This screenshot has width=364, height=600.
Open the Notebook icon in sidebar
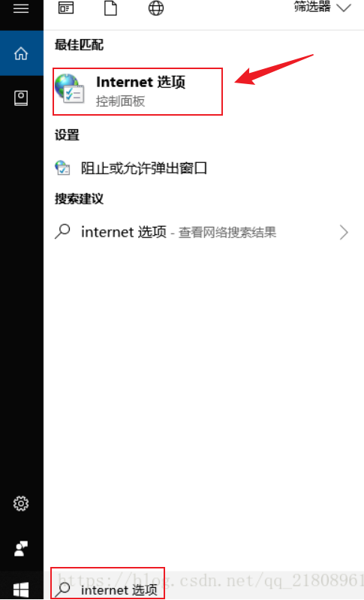(x=21, y=98)
